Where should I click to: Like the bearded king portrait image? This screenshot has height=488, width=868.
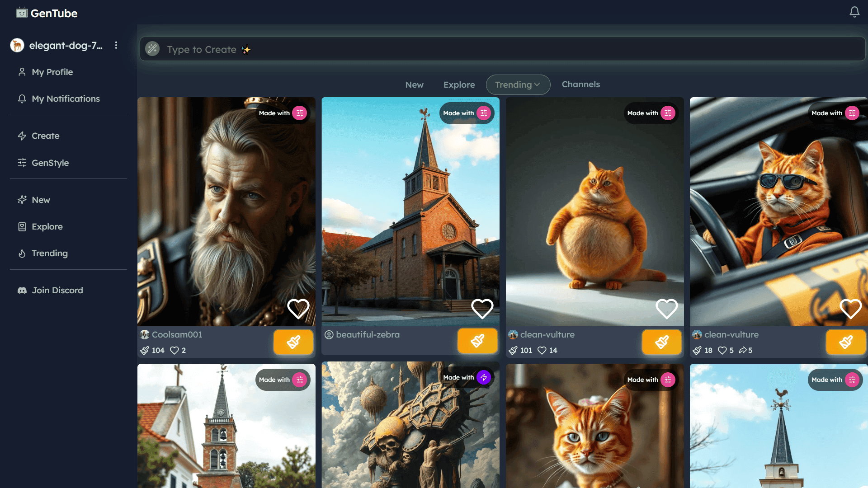(298, 309)
